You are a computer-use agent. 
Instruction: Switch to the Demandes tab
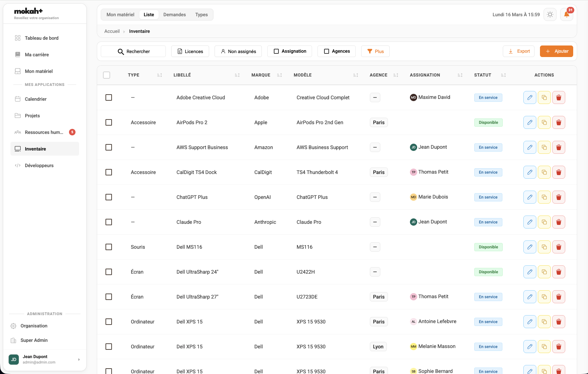point(174,15)
